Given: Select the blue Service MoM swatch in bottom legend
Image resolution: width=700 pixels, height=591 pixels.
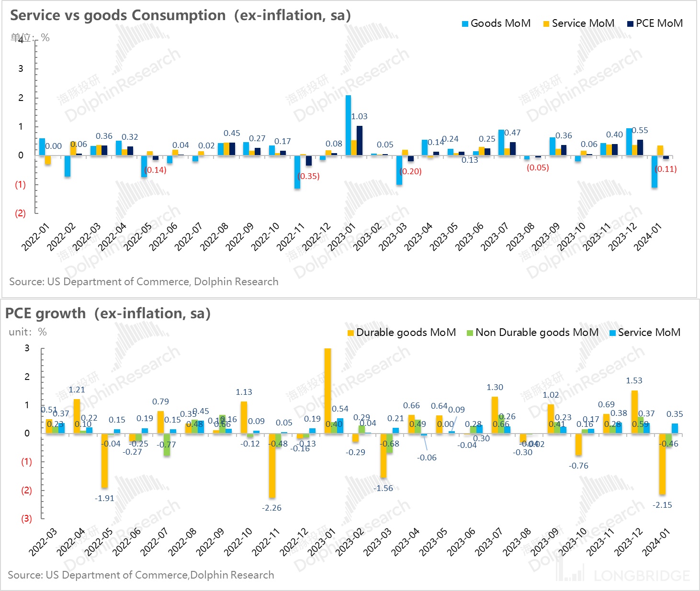Looking at the screenshot, I should [x=612, y=333].
